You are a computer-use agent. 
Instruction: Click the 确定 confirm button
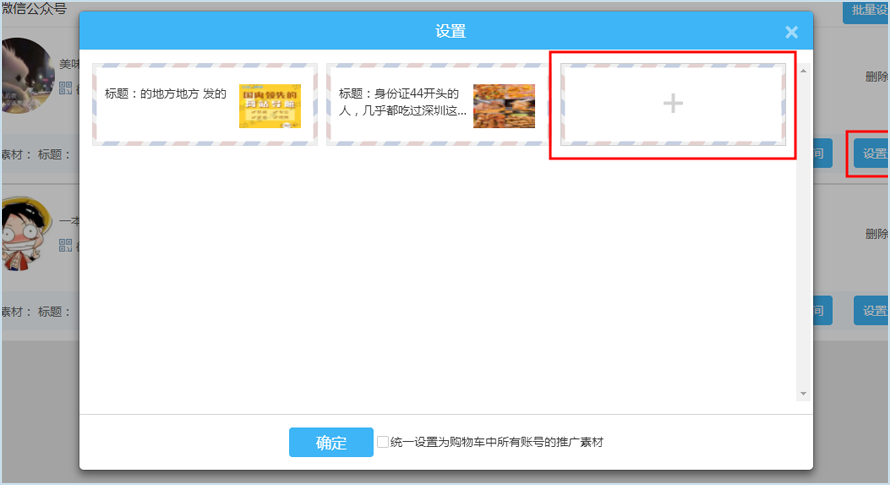click(x=331, y=442)
